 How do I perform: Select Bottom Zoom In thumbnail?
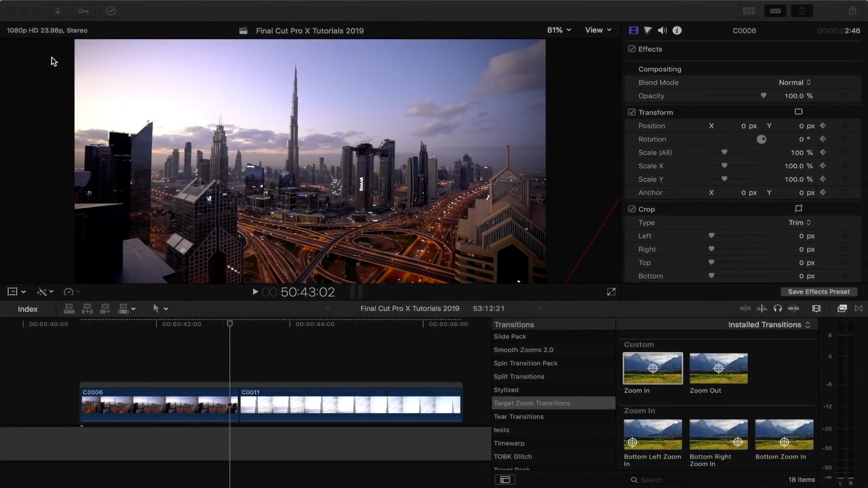pyautogui.click(x=784, y=434)
